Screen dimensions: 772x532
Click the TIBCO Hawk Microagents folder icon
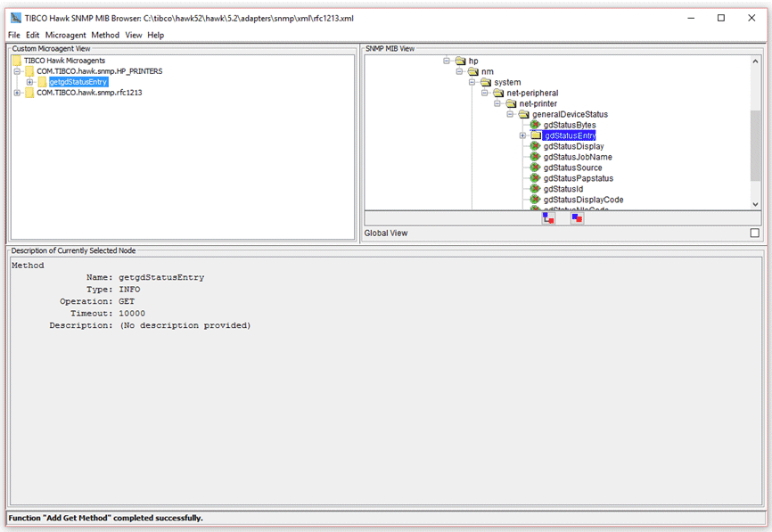17,61
